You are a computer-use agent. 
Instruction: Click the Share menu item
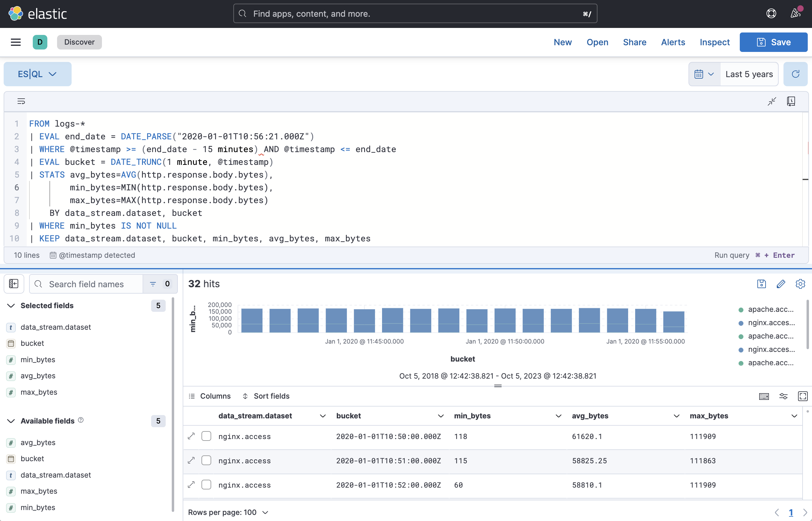click(634, 42)
